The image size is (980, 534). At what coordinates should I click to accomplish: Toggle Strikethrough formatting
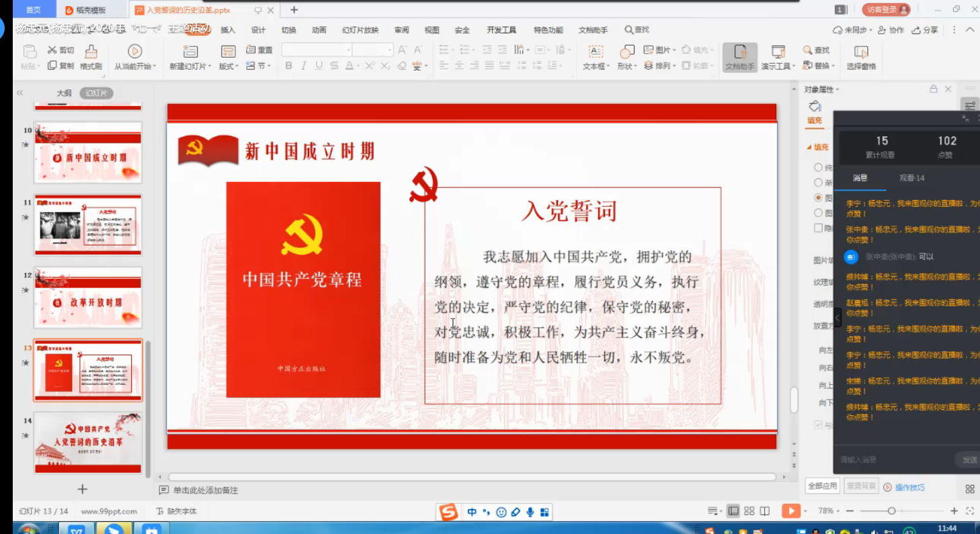tap(334, 66)
